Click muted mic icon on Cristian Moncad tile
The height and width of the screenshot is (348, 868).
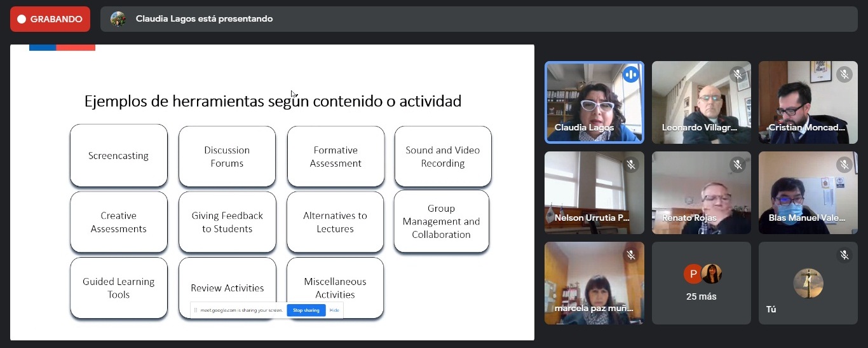coord(844,74)
